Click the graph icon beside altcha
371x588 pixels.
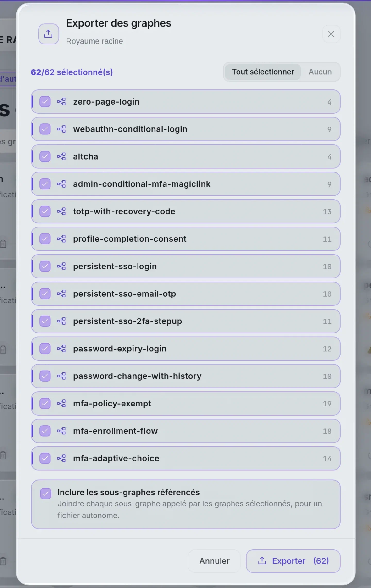tap(61, 156)
